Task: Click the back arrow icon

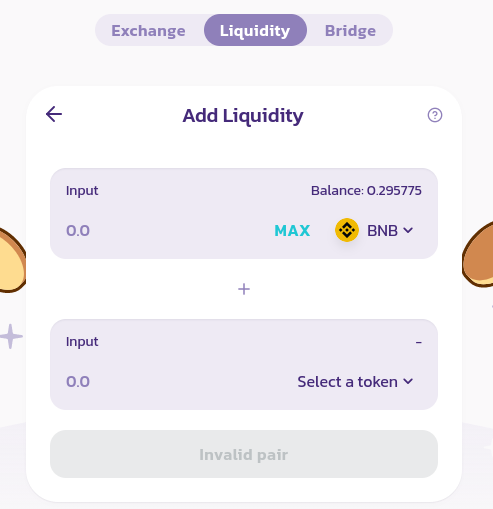Action: pyautogui.click(x=54, y=114)
